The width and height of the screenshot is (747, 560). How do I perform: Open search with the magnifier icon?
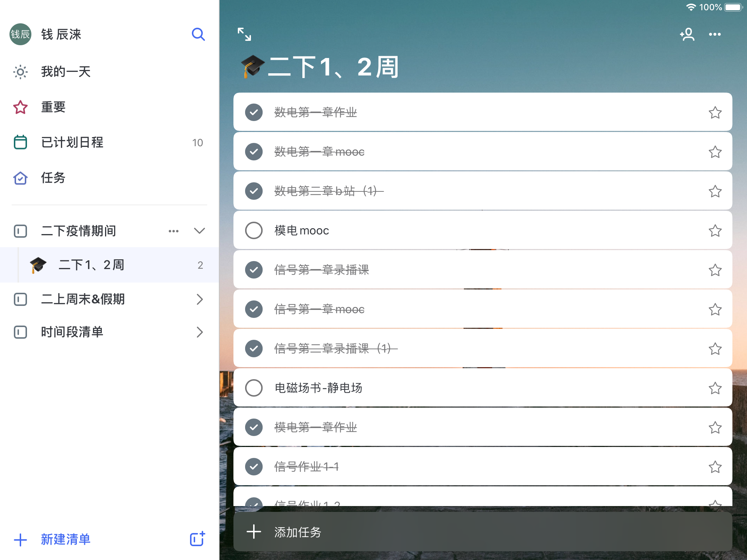[198, 34]
